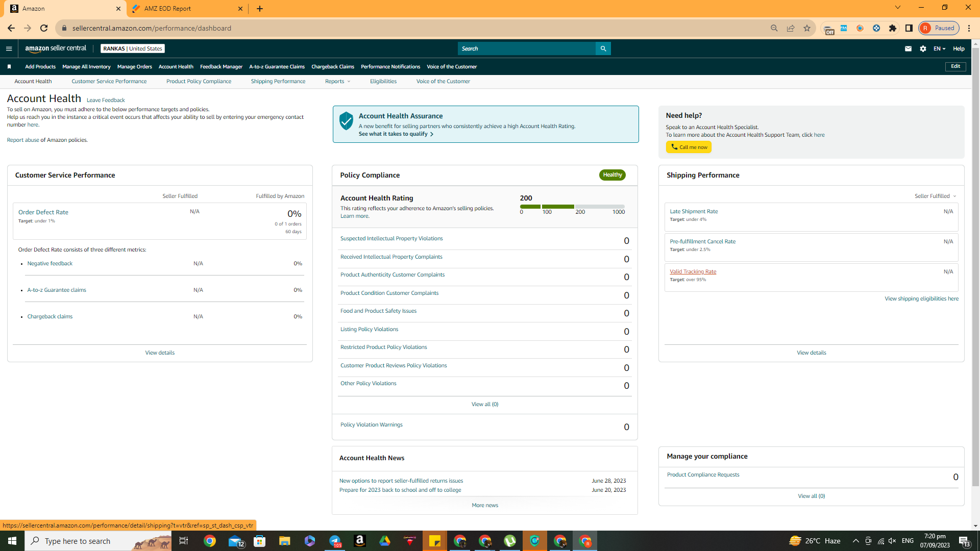The height and width of the screenshot is (551, 980).
Task: Open the Amazon app on the taskbar
Action: [360, 541]
